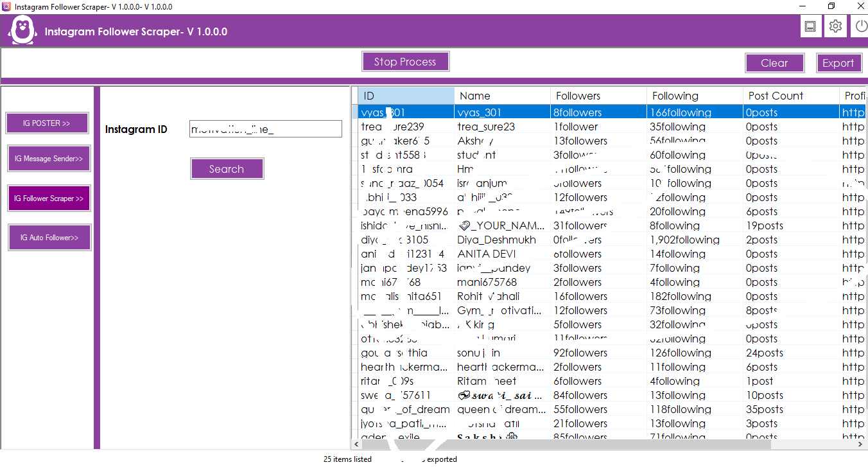Click the ANITA DEVI name cell

point(502,254)
